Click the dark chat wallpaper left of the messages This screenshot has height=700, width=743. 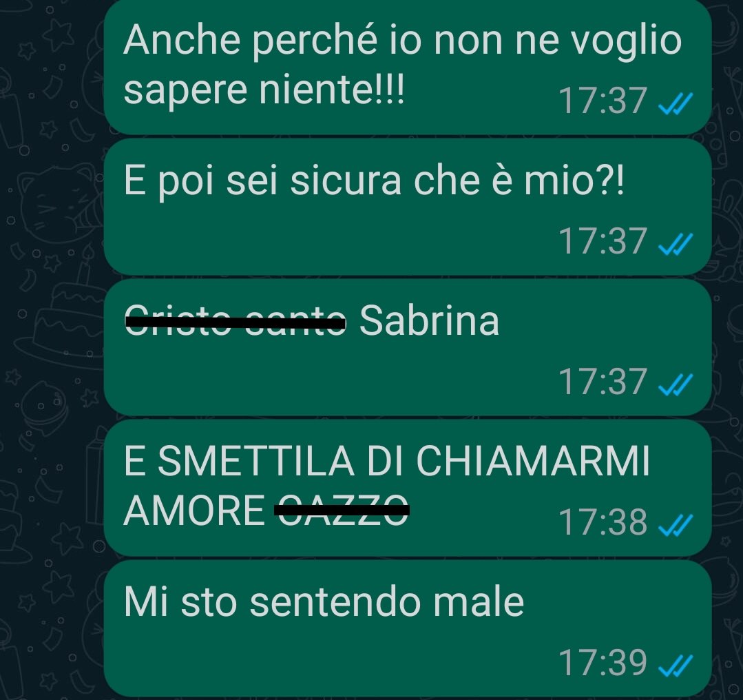point(51,350)
